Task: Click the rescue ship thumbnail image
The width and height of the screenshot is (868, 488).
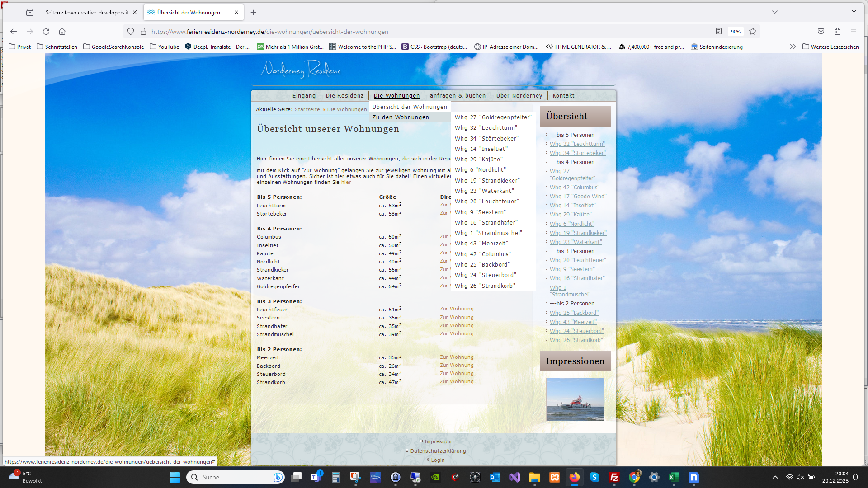Action: pos(575,399)
